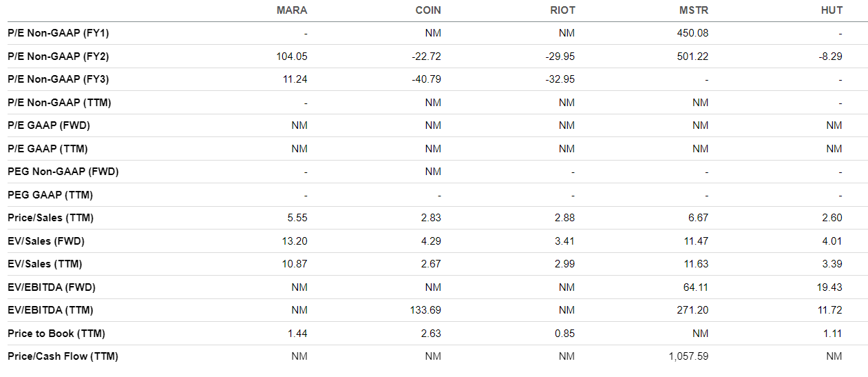Click the P/E Non-GAAP (FY1) row label
868x377 pixels.
pos(59,33)
